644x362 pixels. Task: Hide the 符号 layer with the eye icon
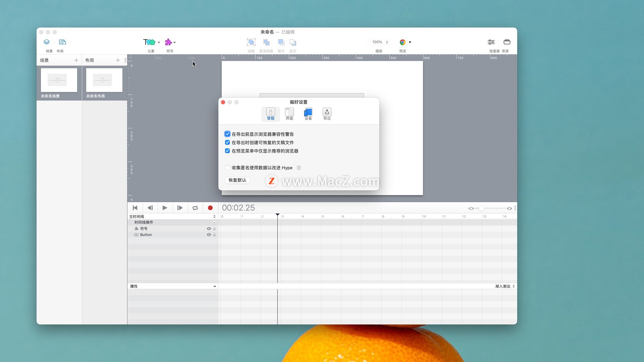209,229
